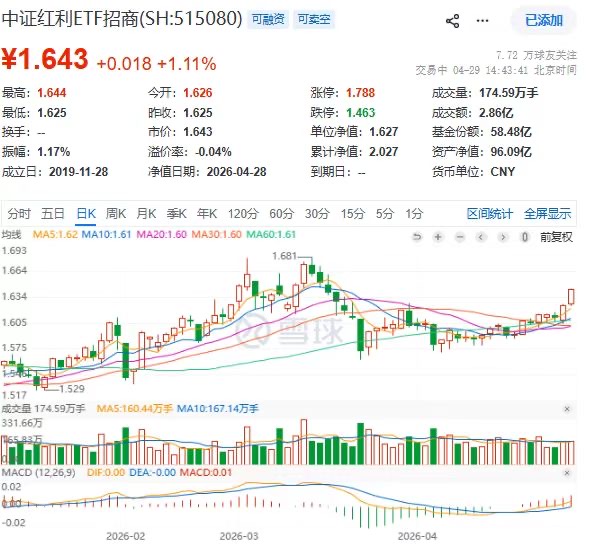Click the 可卖空 tag
The image size is (595, 545).
click(314, 19)
